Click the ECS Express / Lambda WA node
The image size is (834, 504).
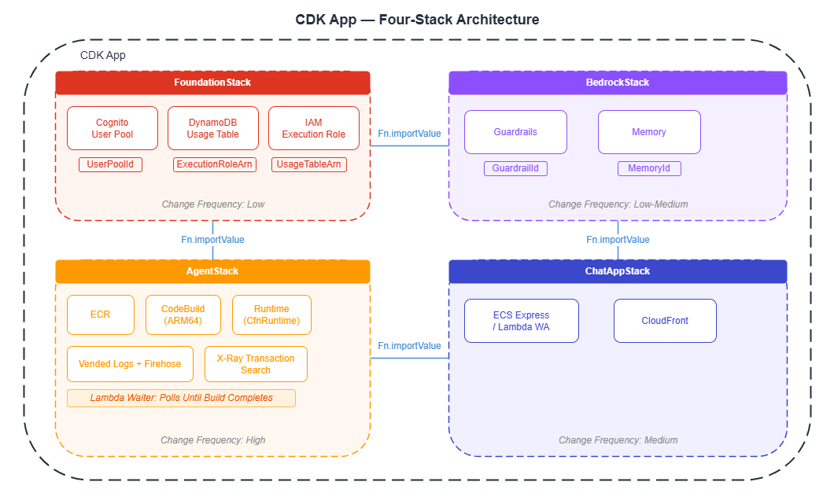tap(521, 320)
